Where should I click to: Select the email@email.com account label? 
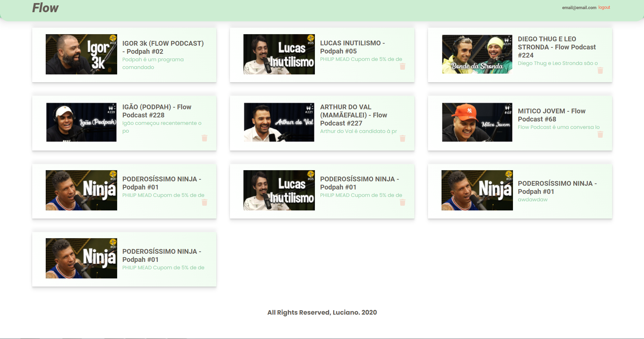[579, 7]
